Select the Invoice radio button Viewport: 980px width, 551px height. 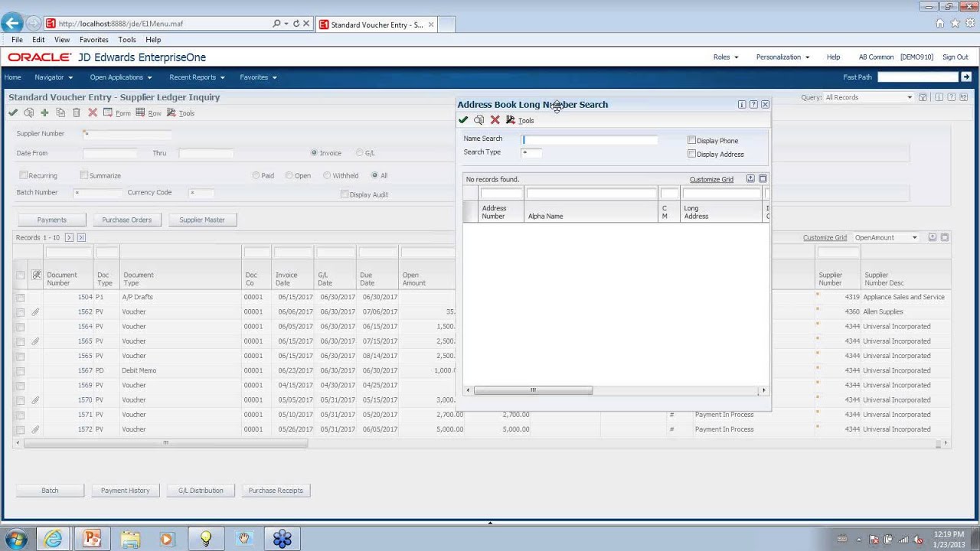(314, 153)
